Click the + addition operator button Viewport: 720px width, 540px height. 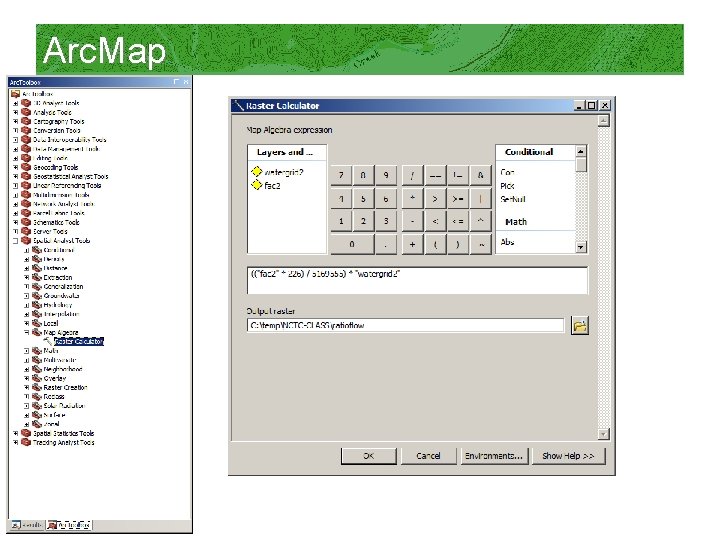click(412, 244)
